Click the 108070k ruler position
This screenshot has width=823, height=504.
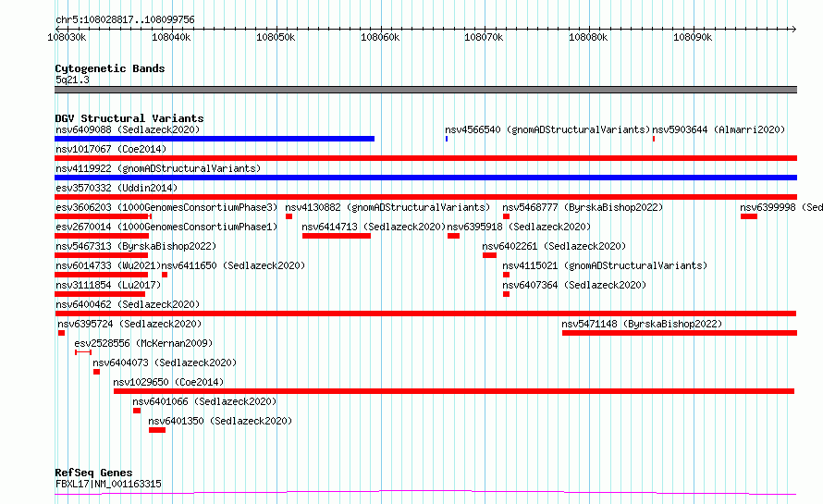[x=484, y=37]
